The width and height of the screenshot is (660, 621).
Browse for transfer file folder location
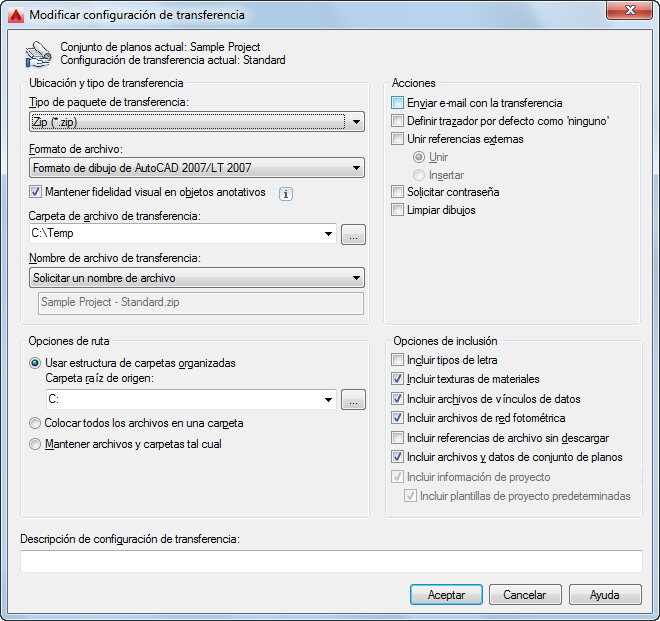353,235
